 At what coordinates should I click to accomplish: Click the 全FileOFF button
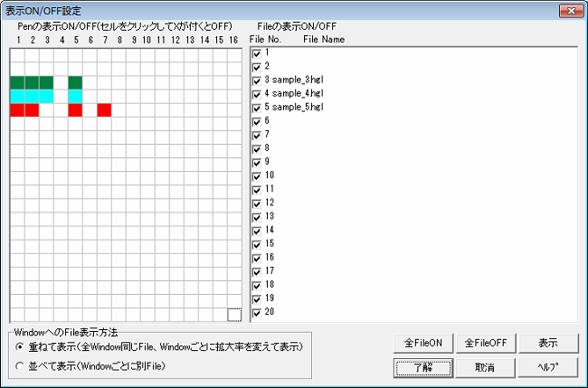pyautogui.click(x=486, y=343)
